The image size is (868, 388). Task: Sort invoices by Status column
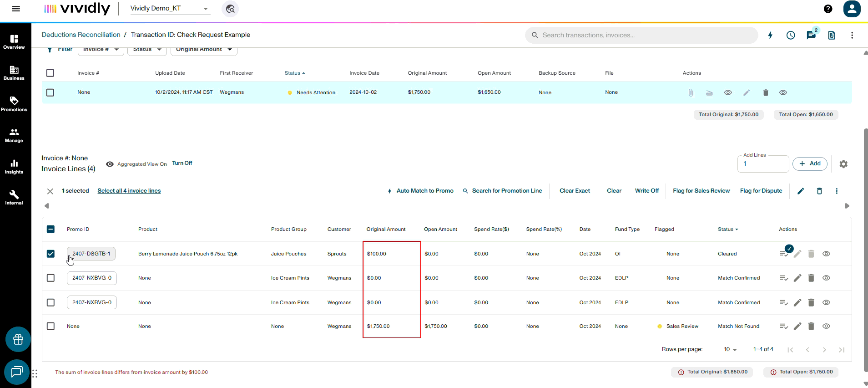coord(295,73)
